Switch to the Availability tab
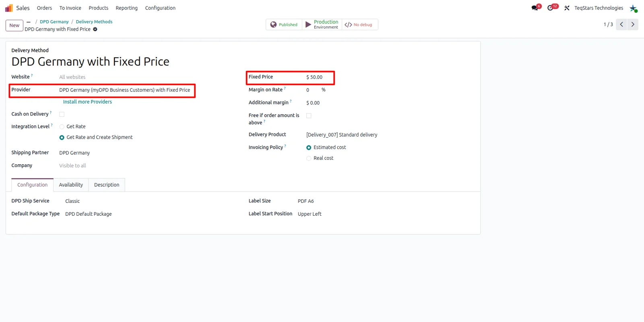The height and width of the screenshot is (322, 644). point(71,185)
